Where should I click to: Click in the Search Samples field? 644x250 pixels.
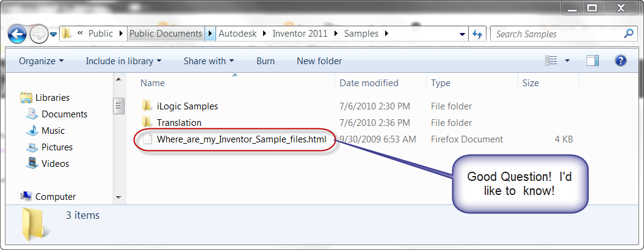point(555,34)
